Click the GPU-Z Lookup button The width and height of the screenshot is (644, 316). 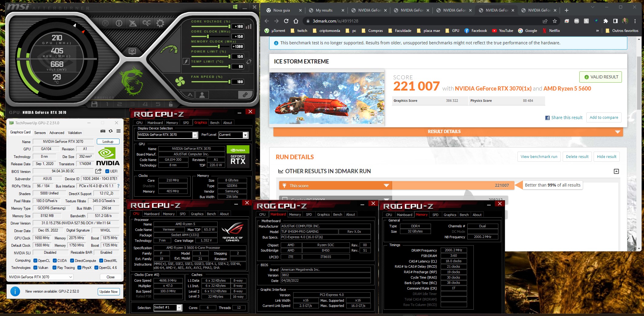click(x=108, y=142)
